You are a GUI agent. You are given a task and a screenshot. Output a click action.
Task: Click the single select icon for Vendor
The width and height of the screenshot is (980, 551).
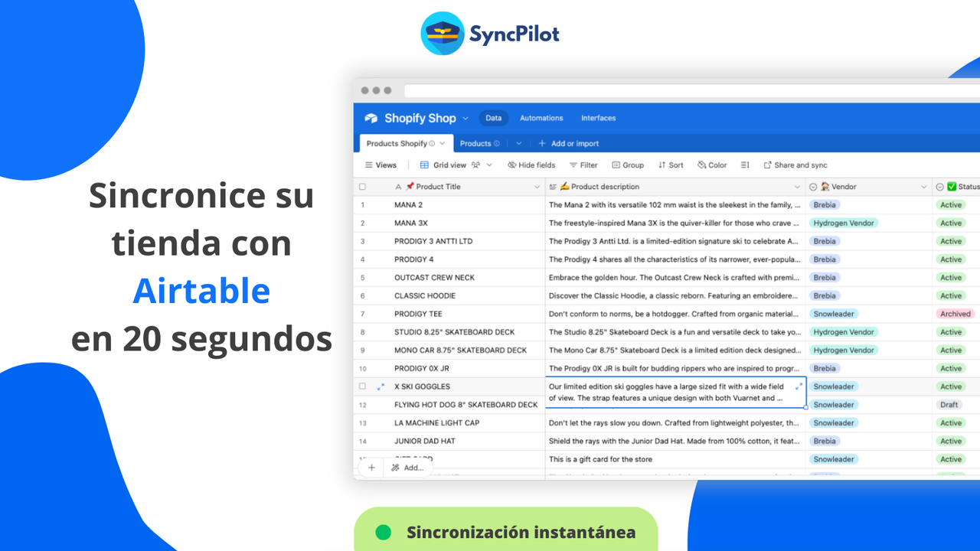813,187
